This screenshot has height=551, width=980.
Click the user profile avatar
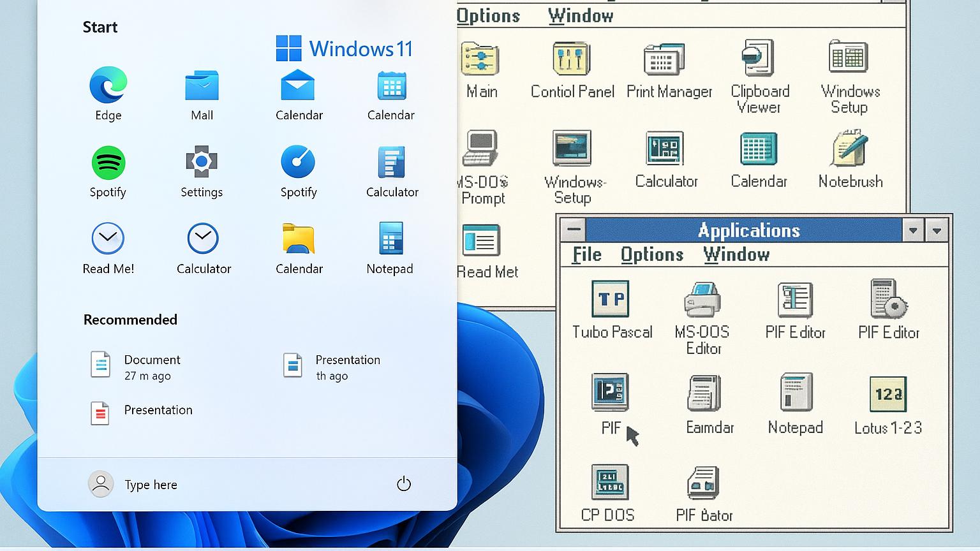tap(101, 484)
